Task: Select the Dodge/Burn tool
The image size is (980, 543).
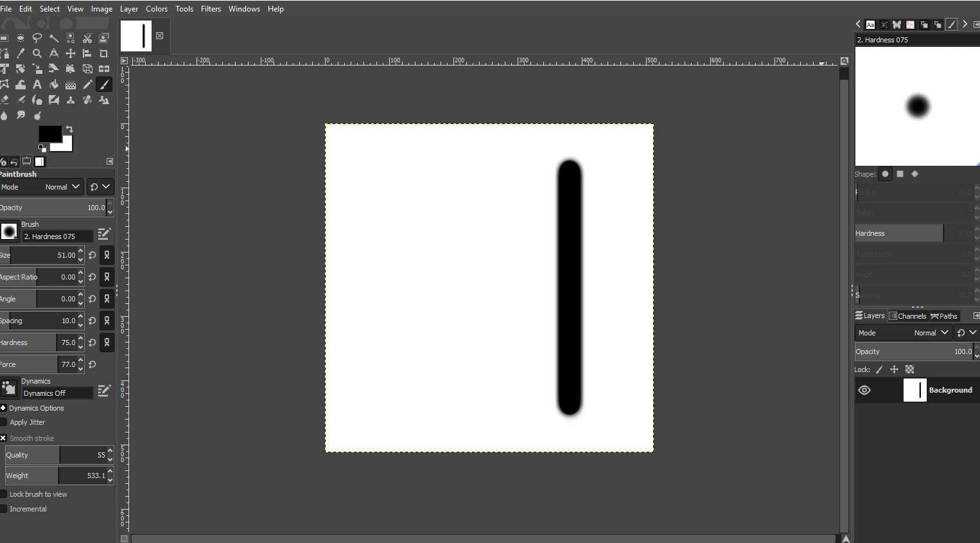Action: [x=37, y=115]
